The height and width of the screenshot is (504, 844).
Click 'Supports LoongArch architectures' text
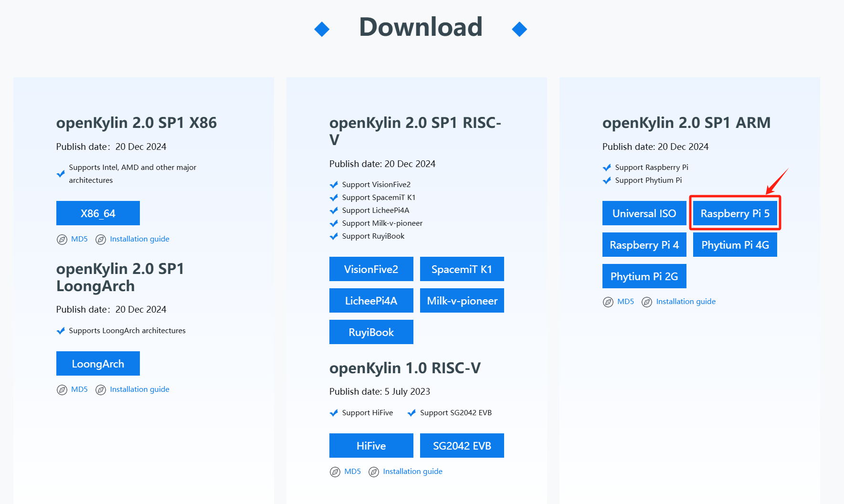click(127, 331)
